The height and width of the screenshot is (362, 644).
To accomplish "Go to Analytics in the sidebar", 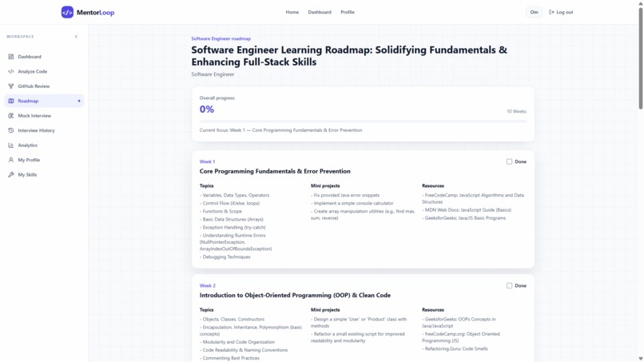I will [44, 145].
